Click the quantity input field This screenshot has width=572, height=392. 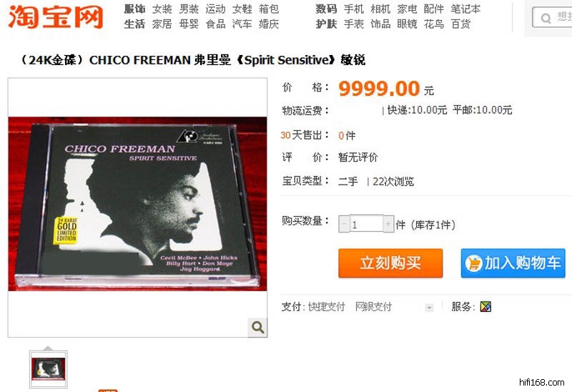tap(366, 224)
